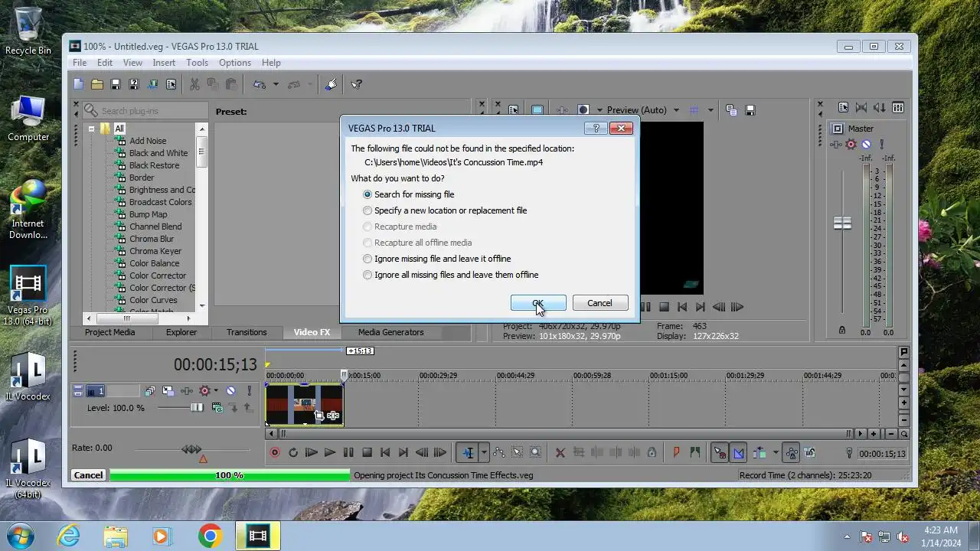Screen dimensions: 980x551
Task: Toggle the lock under Master fader
Action: [x=842, y=330]
